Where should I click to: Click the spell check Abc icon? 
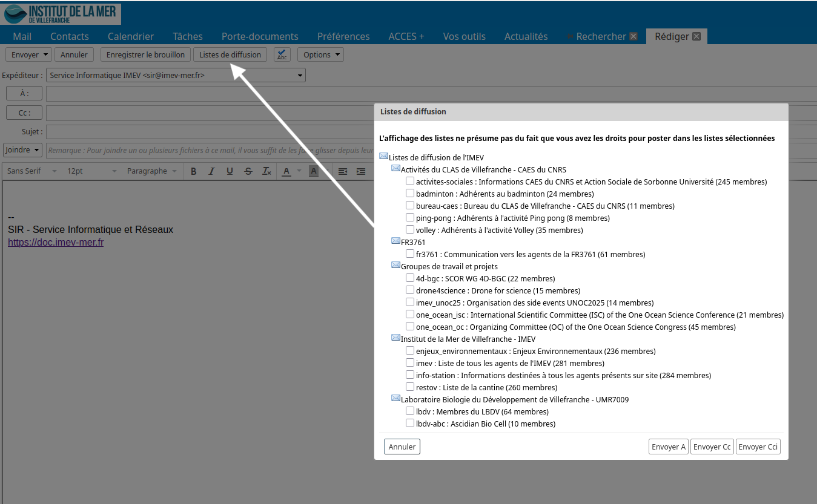pyautogui.click(x=282, y=54)
